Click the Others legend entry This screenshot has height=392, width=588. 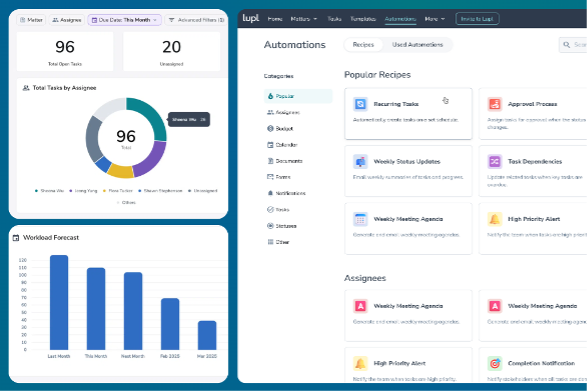pos(126,203)
